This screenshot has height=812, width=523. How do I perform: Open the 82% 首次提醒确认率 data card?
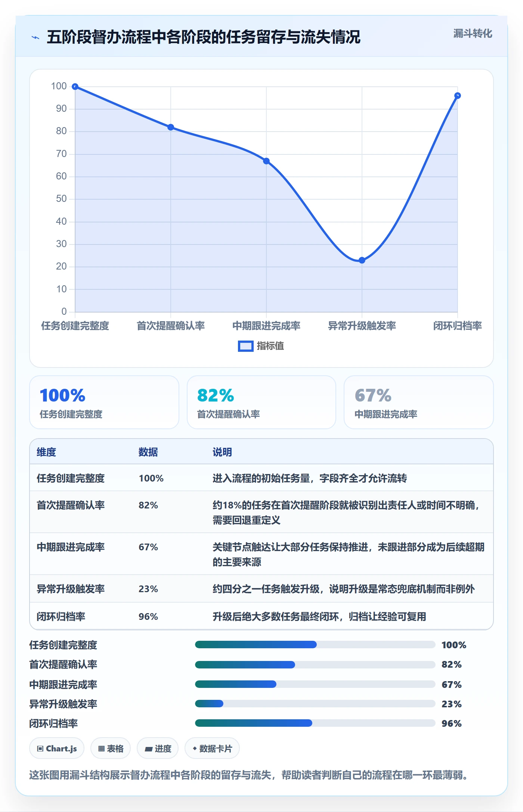(x=261, y=402)
